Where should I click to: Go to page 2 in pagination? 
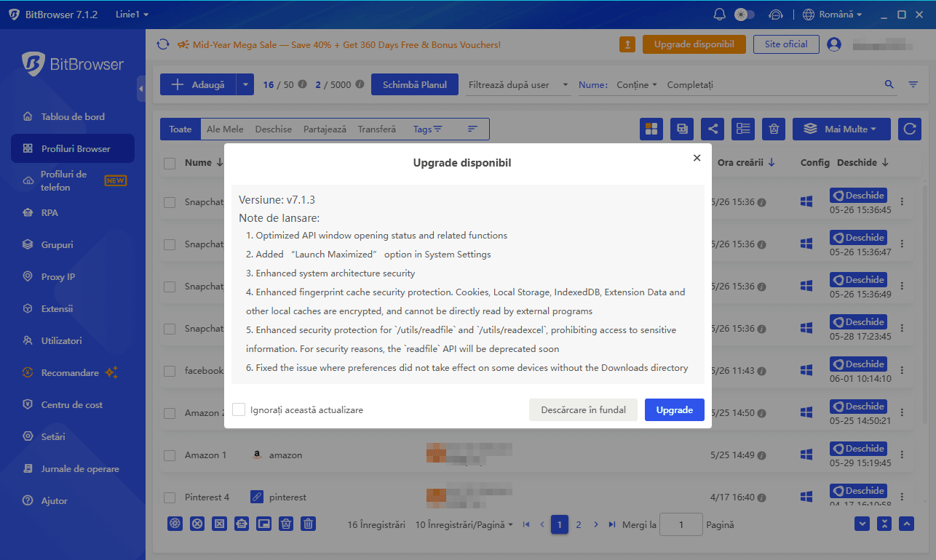(x=579, y=524)
